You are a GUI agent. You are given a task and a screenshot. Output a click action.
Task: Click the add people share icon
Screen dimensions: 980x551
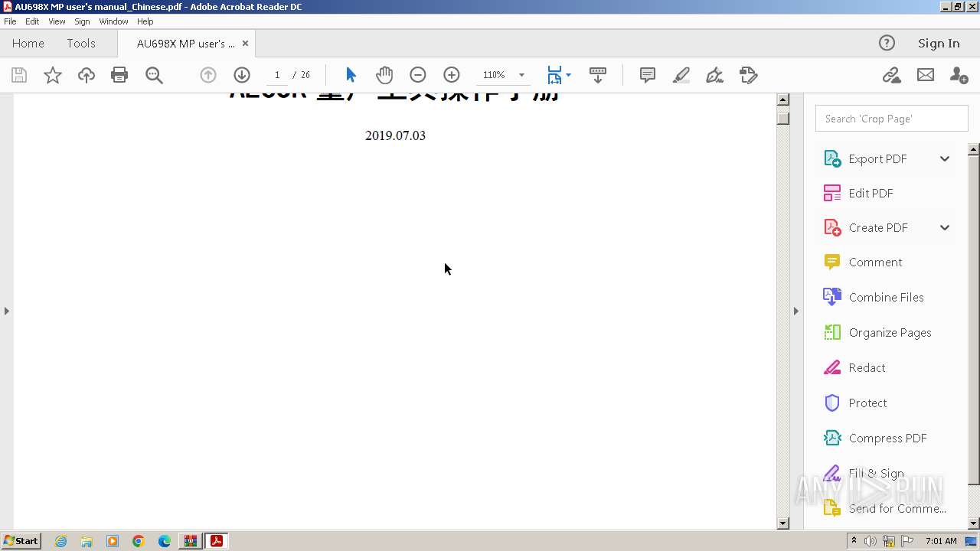click(959, 75)
